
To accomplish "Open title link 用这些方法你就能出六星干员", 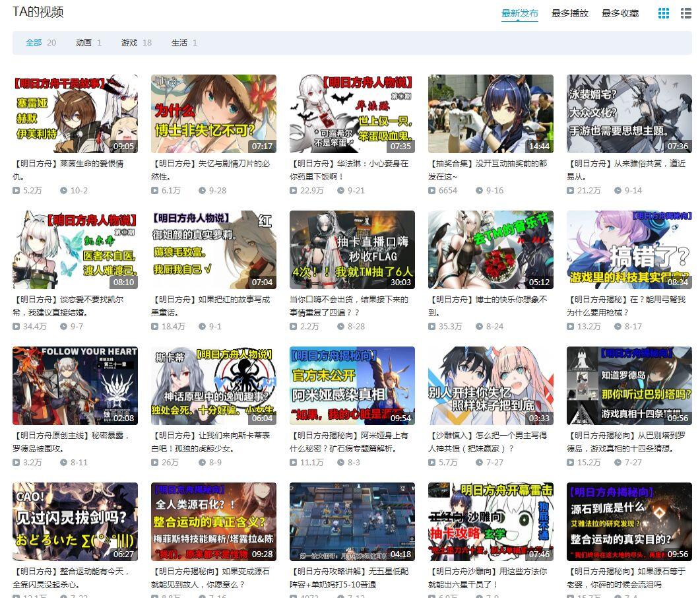I will (488, 578).
